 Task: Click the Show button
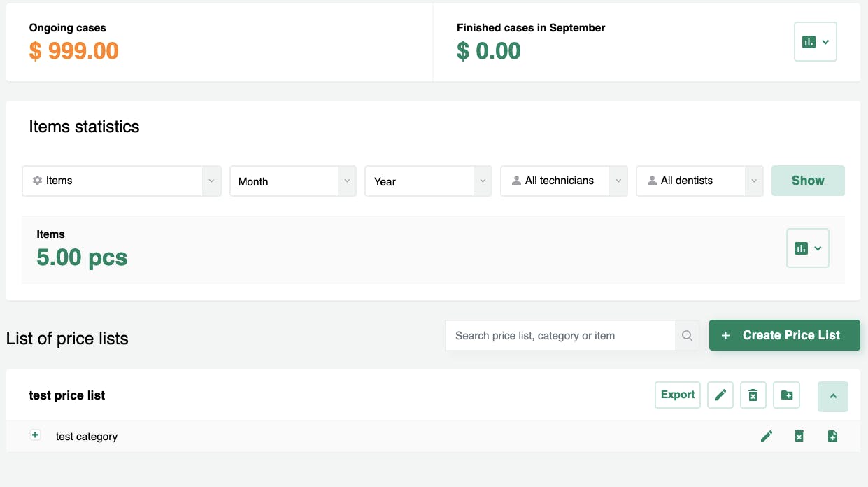click(808, 181)
